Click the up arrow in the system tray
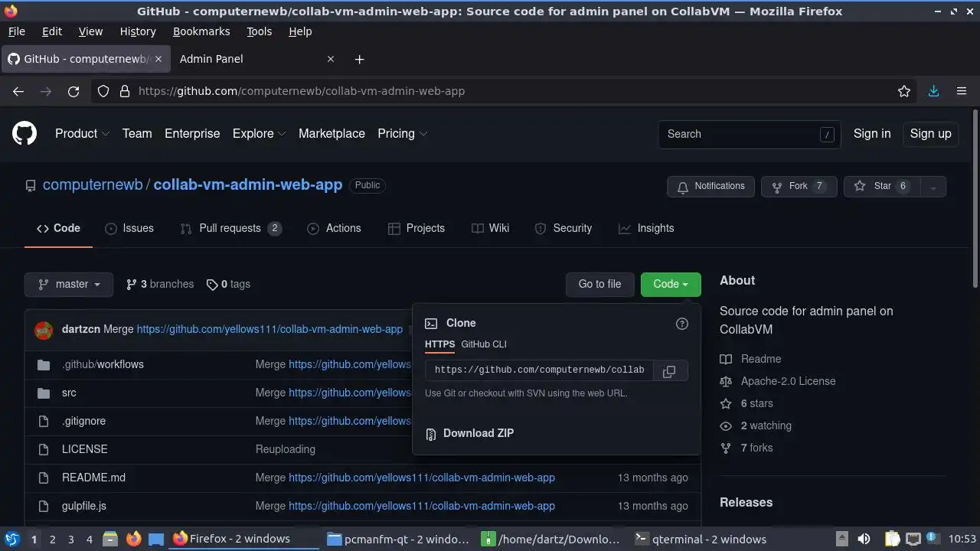 841,539
